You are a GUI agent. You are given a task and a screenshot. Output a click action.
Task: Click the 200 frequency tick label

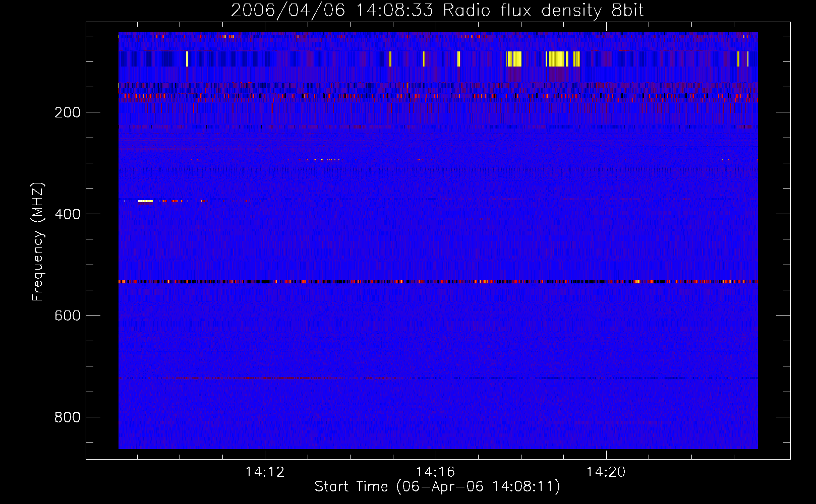point(68,112)
